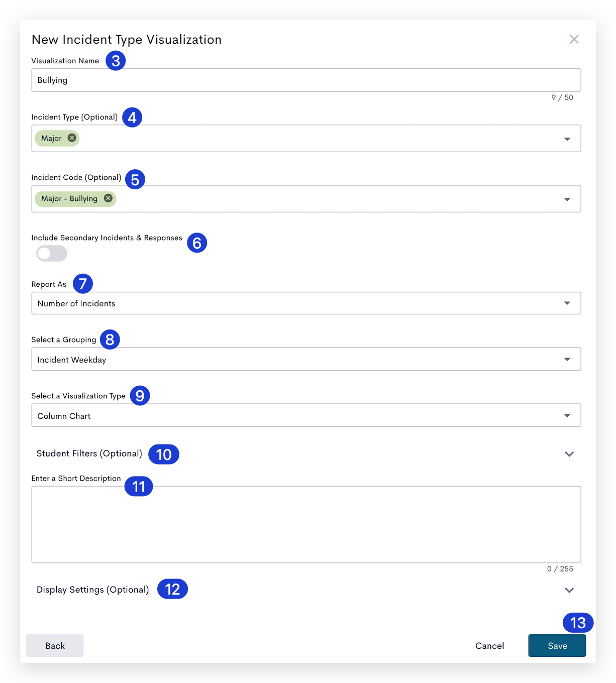
Task: Click the blue step 13 marker badge
Action: [x=578, y=623]
